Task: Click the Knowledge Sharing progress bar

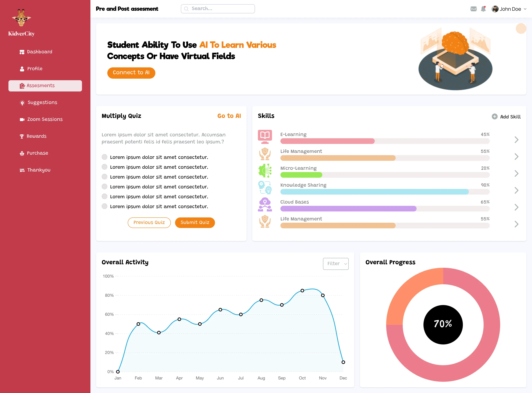Action: click(x=385, y=192)
